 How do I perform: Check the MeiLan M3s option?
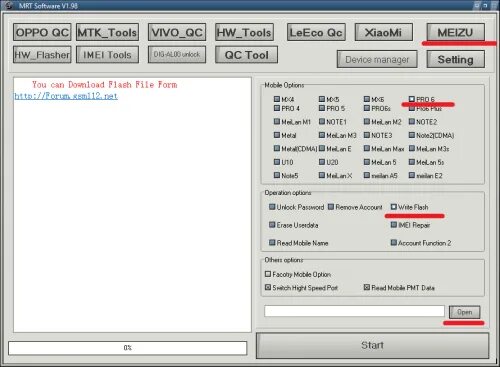tap(412, 148)
